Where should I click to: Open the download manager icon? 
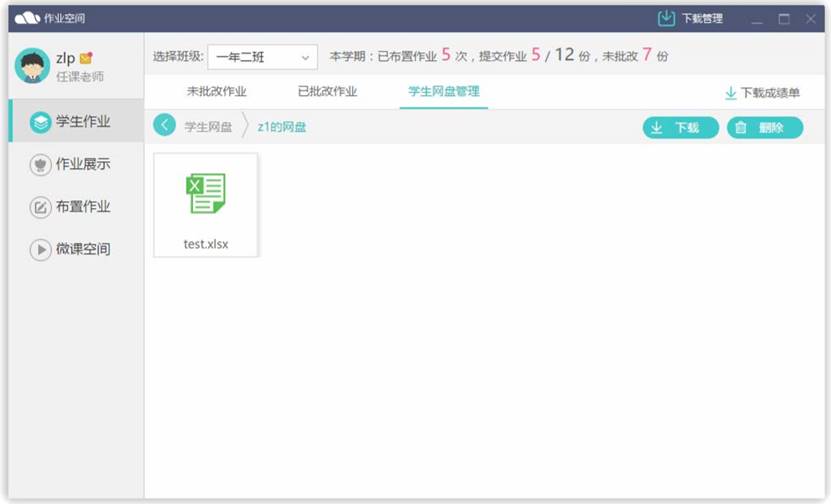tap(666, 19)
